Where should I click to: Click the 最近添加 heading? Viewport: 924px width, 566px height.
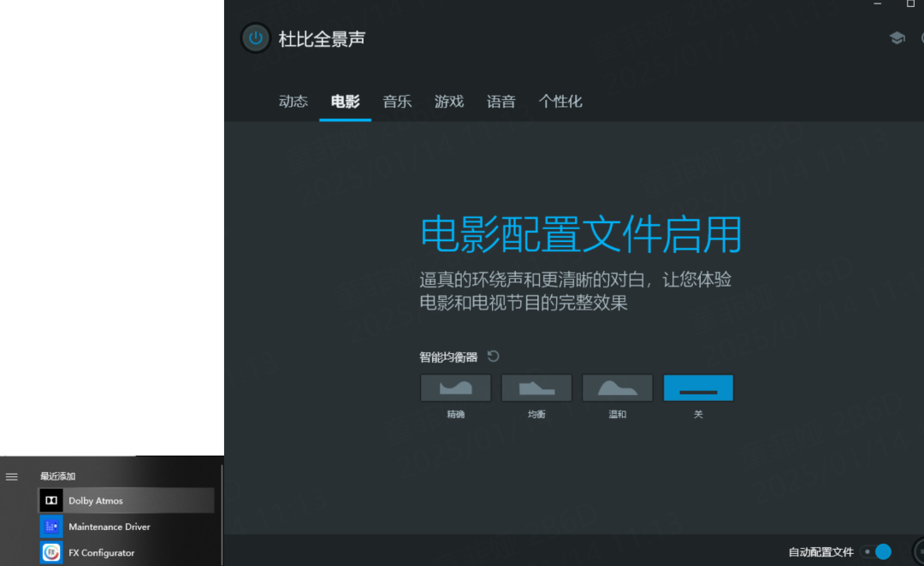click(58, 476)
